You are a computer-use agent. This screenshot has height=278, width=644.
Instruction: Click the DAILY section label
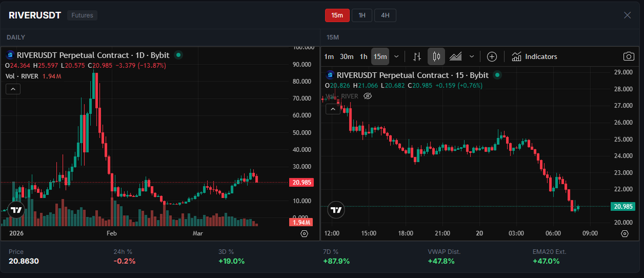16,37
